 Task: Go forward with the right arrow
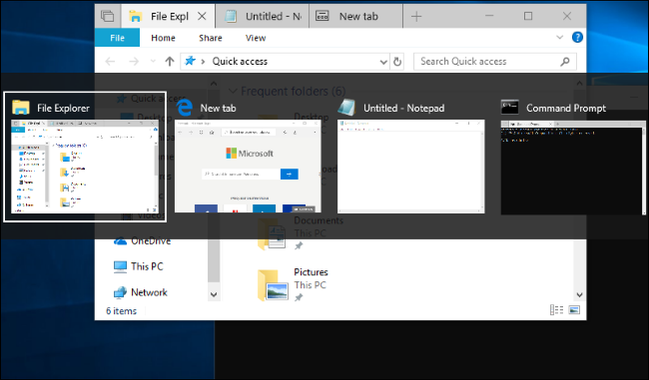(134, 62)
